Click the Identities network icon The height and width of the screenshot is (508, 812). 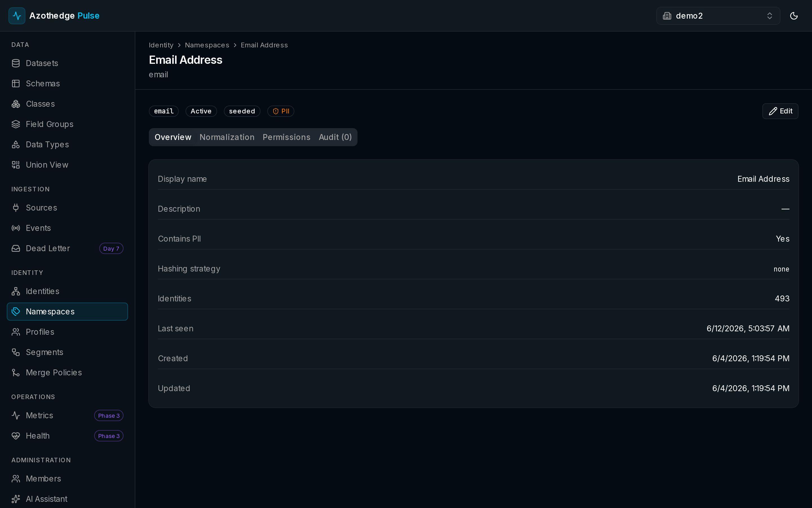tap(16, 291)
